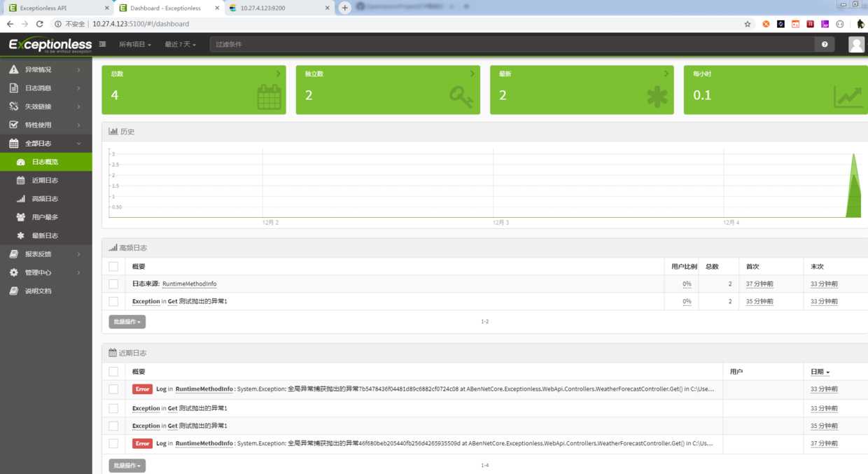Screen dimensions: 868x474
Task: Sort recent logs by 日期 column
Action: coord(820,372)
